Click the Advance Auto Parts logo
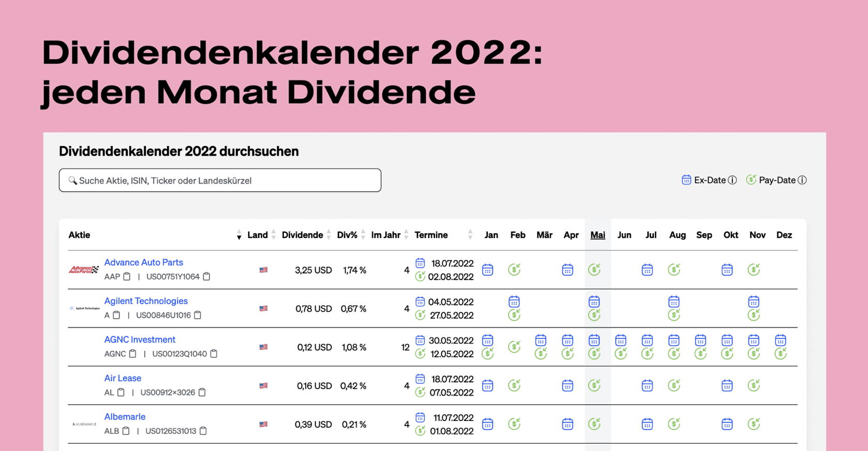 click(84, 269)
